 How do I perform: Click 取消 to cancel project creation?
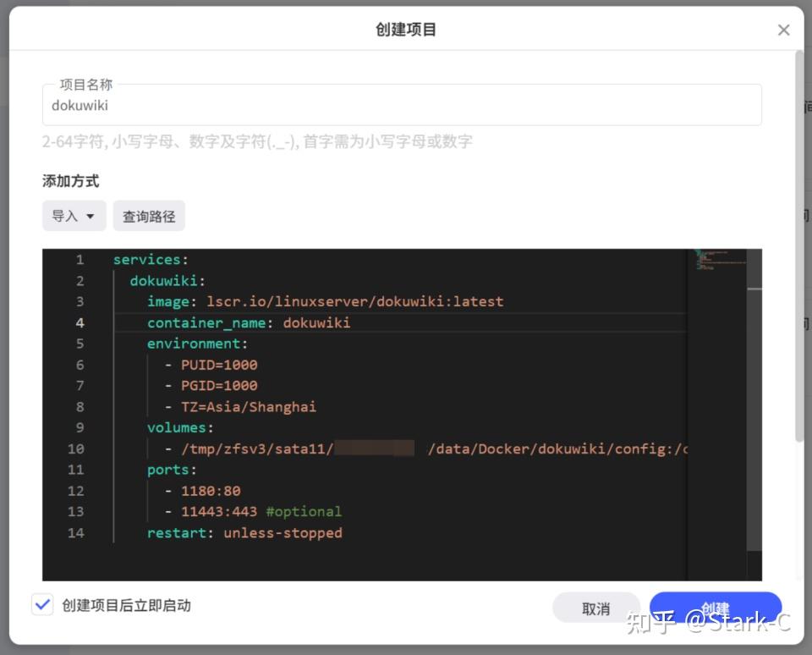(x=595, y=608)
